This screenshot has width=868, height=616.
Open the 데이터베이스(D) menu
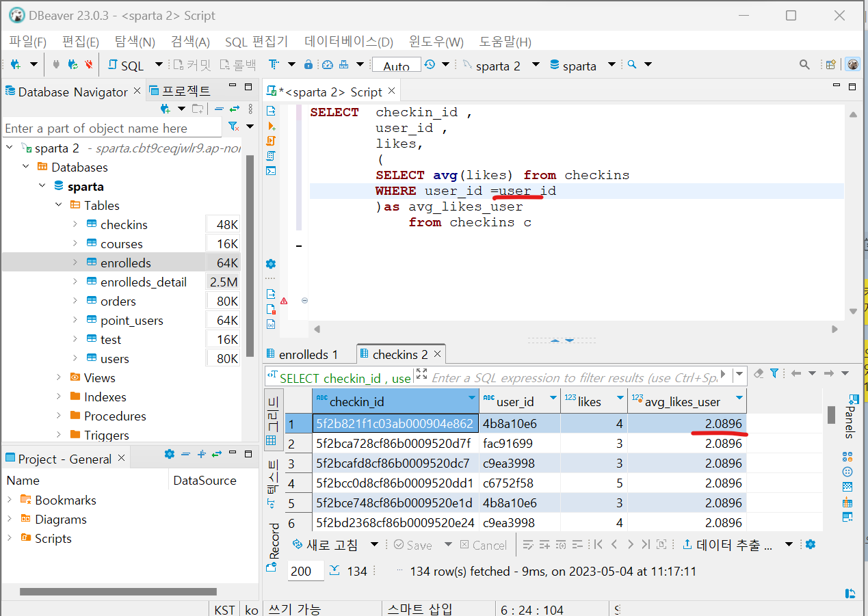click(x=349, y=42)
